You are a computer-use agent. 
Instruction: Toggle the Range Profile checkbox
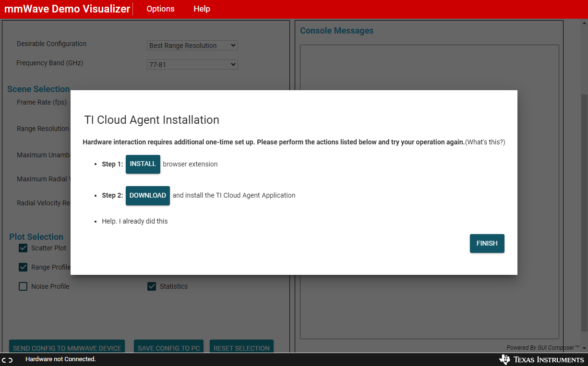[23, 267]
